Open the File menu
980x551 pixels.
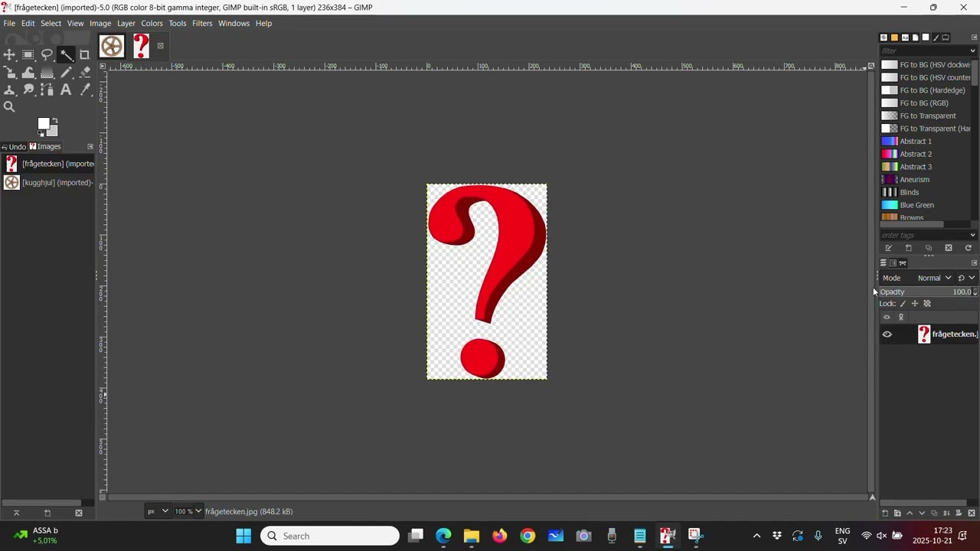pos(9,23)
